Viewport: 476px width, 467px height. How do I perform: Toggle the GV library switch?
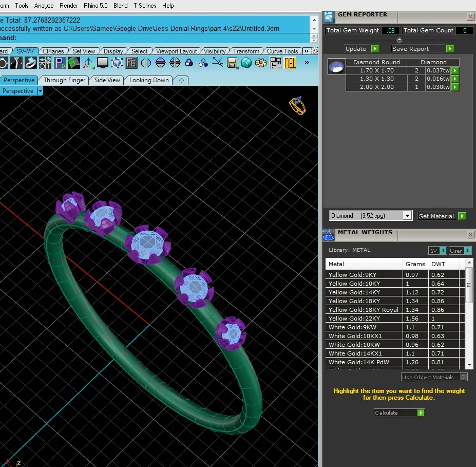pos(443,251)
